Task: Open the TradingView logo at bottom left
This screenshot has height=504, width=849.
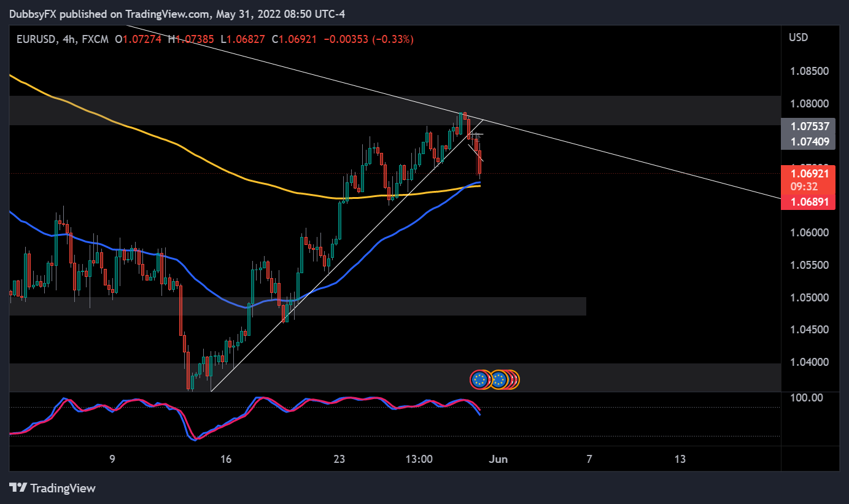Action: [53, 488]
